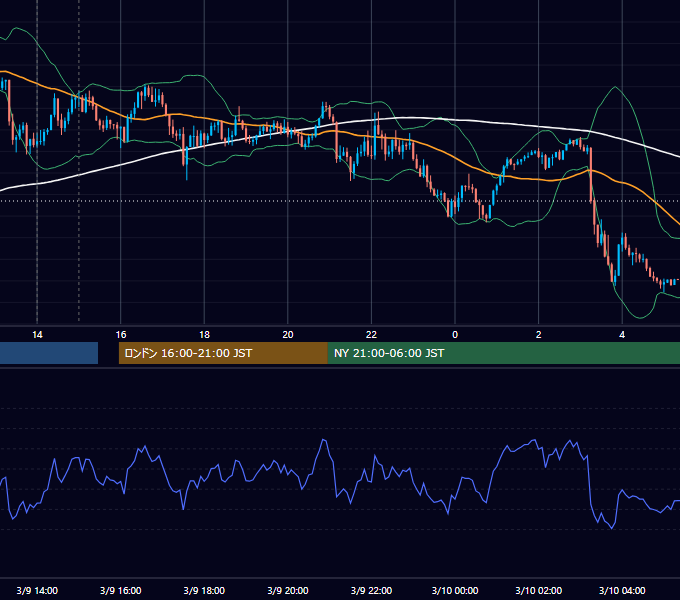Screen dimensions: 680x600
Task: Click the NY 21:00-06:00 JST session bar
Action: (x=504, y=353)
